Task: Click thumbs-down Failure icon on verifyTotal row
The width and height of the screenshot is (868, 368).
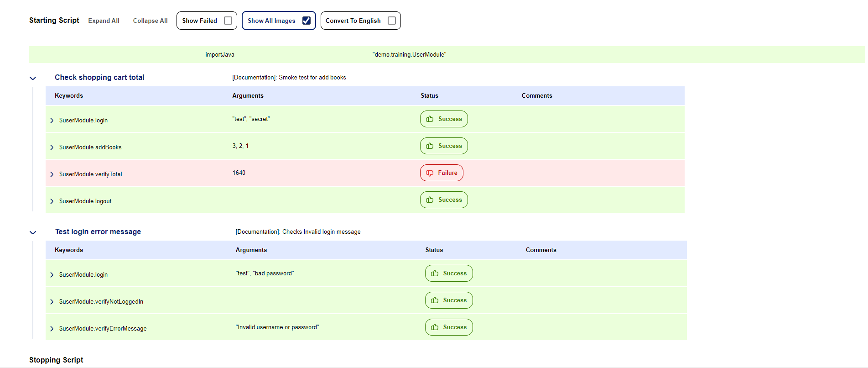Action: tap(430, 173)
